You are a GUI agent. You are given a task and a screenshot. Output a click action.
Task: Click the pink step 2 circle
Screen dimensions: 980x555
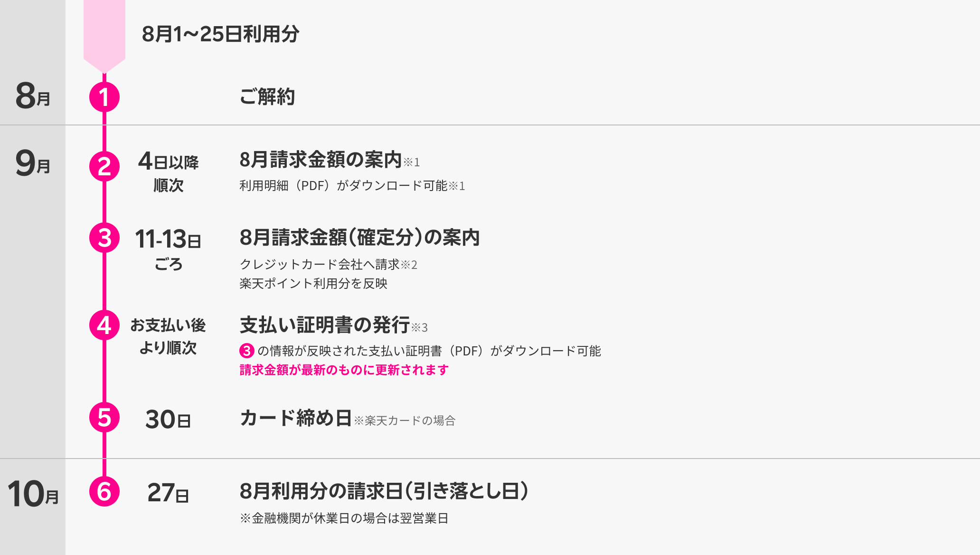point(104,166)
